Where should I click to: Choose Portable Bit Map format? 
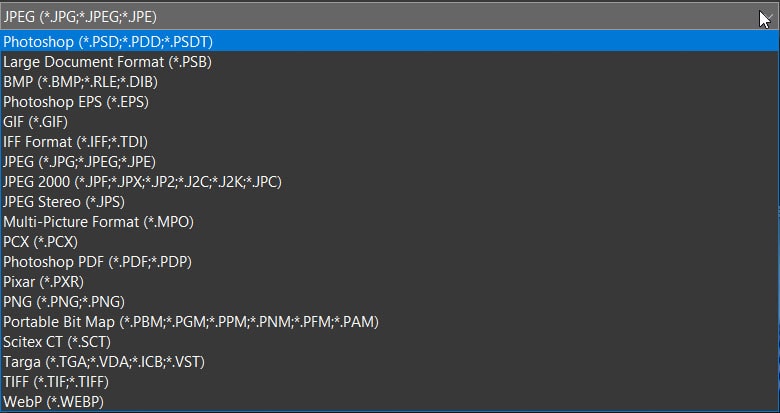tap(390, 322)
